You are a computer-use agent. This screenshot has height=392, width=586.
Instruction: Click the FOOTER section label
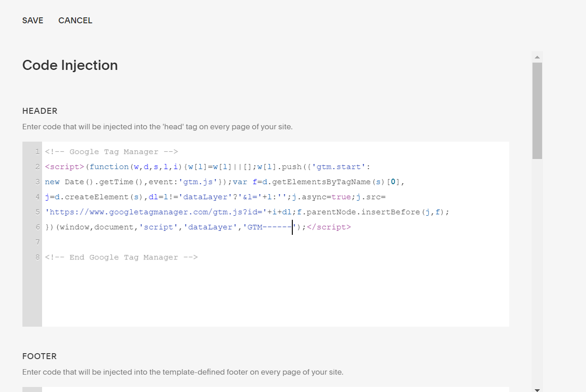click(39, 356)
